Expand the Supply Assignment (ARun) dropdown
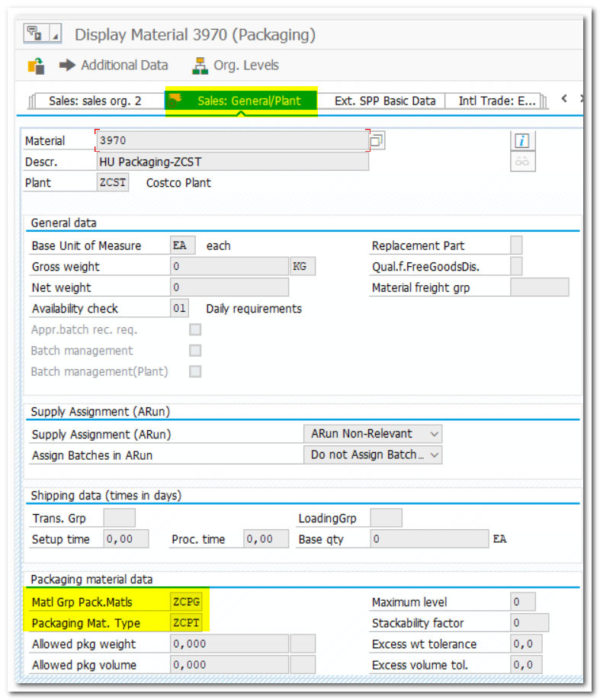Viewport: 600px width, 700px height. tap(434, 434)
